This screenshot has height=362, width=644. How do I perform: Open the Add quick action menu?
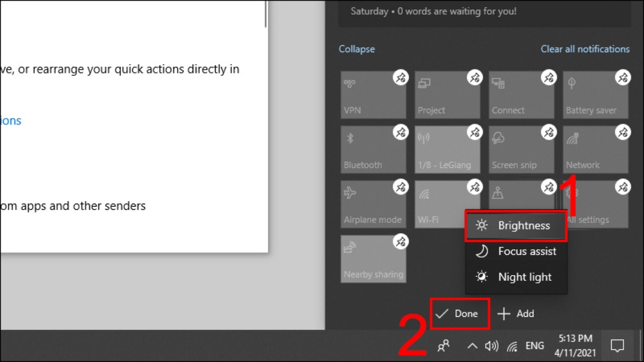516,314
